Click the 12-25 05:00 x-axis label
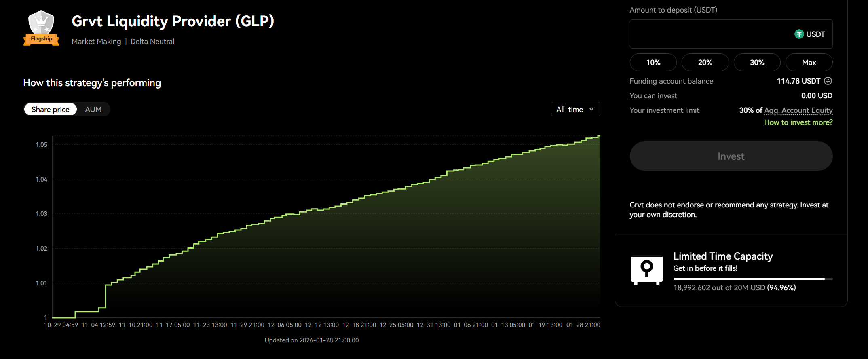Screen dimensions: 868x359 click(397, 325)
